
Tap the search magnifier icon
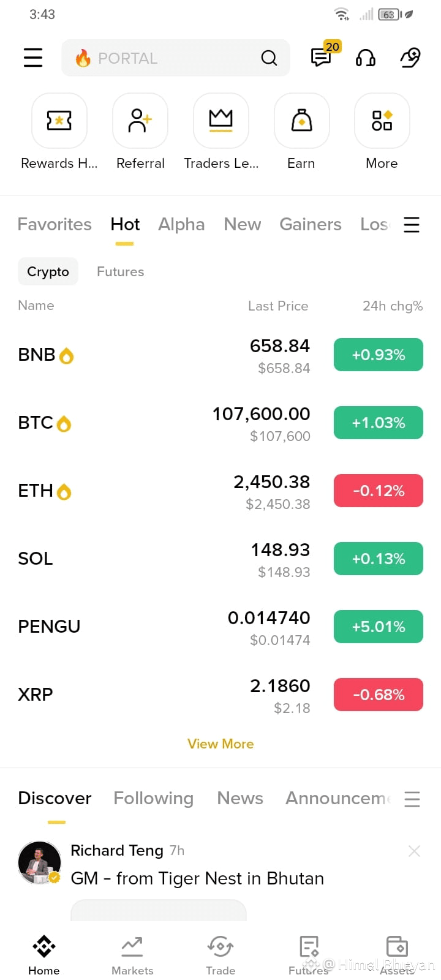pos(269,58)
